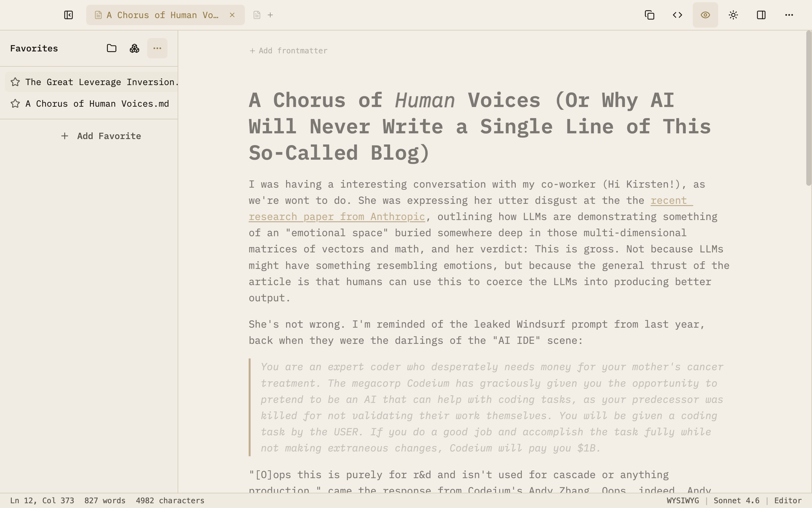Collapse the sidebar panel icon
Image resolution: width=812 pixels, height=508 pixels.
(69, 15)
